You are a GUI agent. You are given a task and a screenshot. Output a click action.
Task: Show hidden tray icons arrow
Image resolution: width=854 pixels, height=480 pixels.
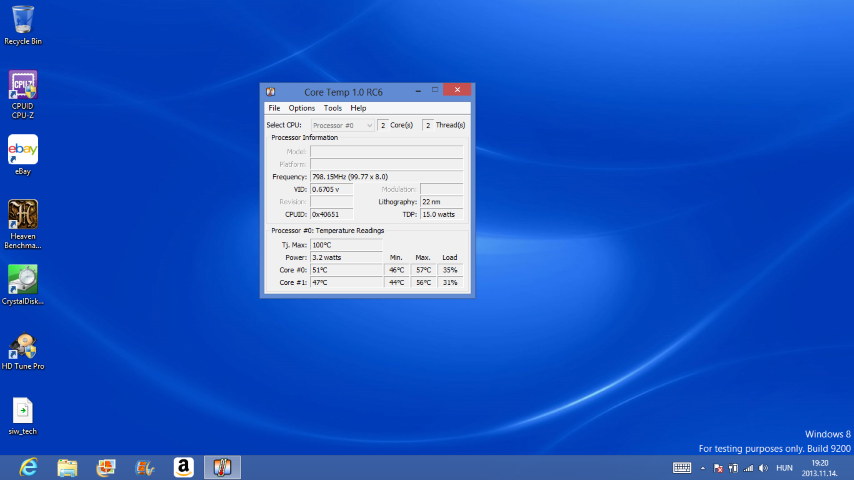(x=703, y=468)
